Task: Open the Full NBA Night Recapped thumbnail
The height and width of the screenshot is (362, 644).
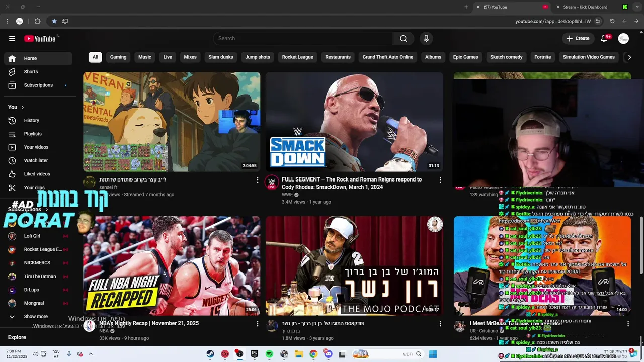Action: click(x=172, y=266)
